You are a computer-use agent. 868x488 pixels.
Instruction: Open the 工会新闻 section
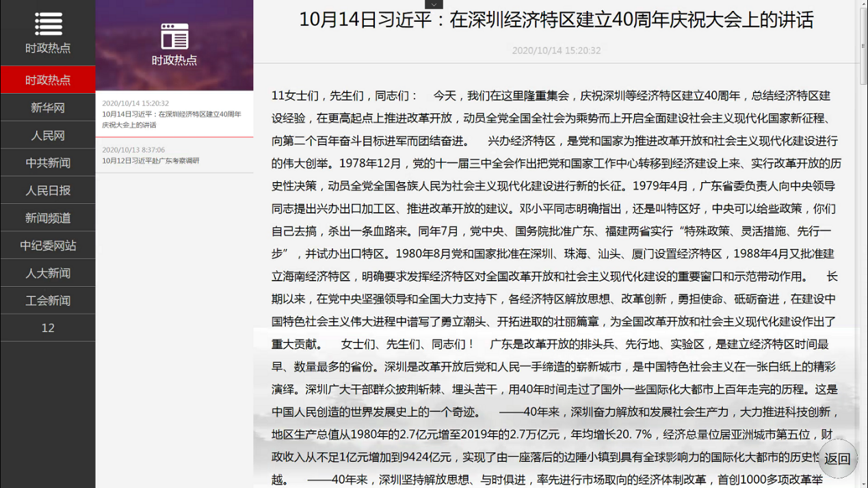click(47, 300)
